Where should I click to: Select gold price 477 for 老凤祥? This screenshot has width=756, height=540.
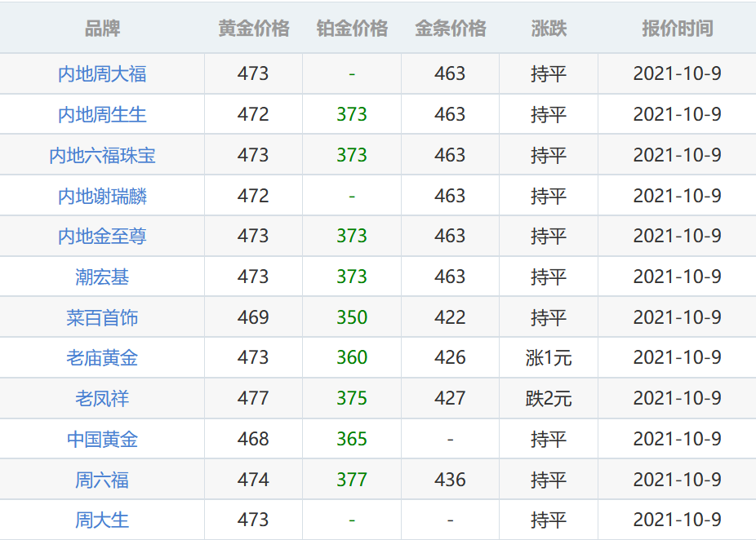(253, 398)
